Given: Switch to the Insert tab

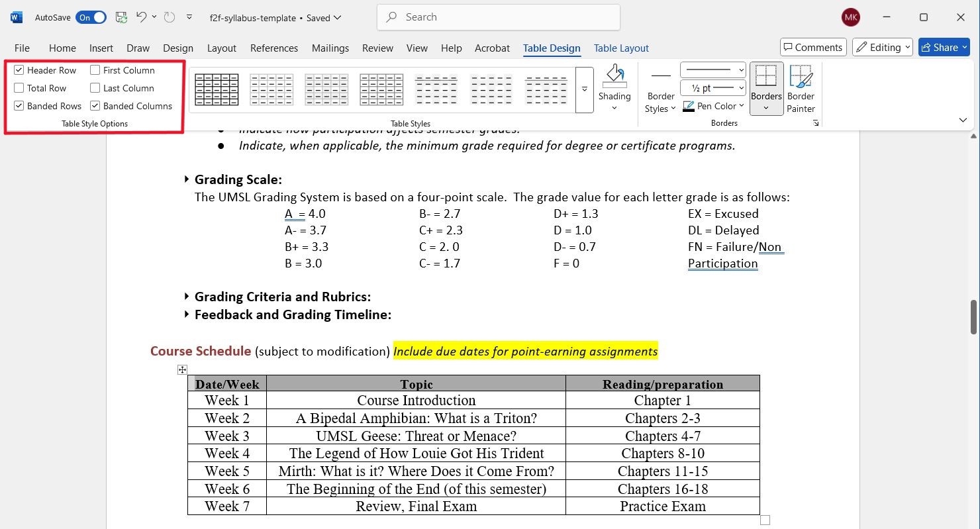Looking at the screenshot, I should (101, 48).
